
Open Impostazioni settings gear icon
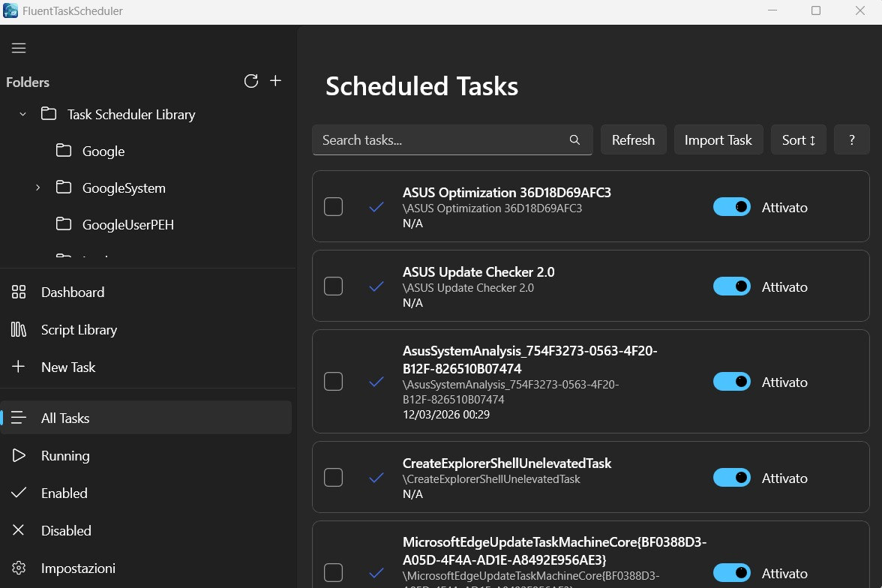tap(18, 568)
